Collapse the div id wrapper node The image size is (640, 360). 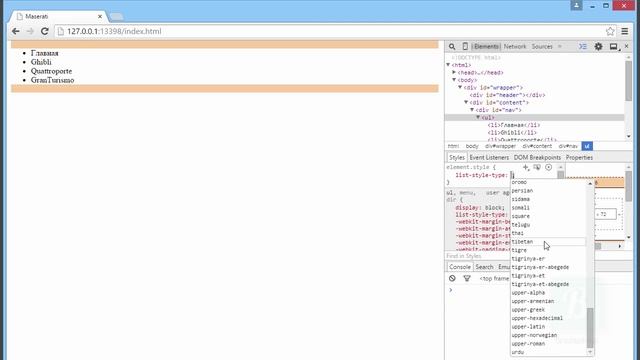[x=460, y=87]
